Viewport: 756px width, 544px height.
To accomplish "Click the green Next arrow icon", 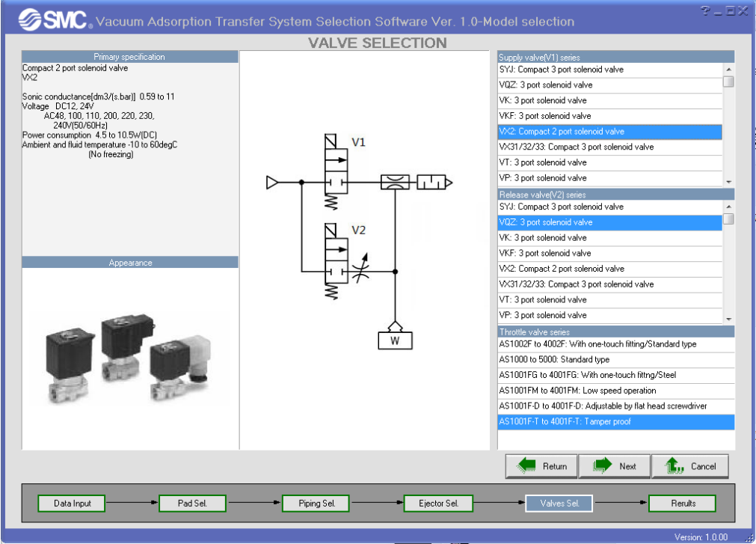I will click(602, 466).
